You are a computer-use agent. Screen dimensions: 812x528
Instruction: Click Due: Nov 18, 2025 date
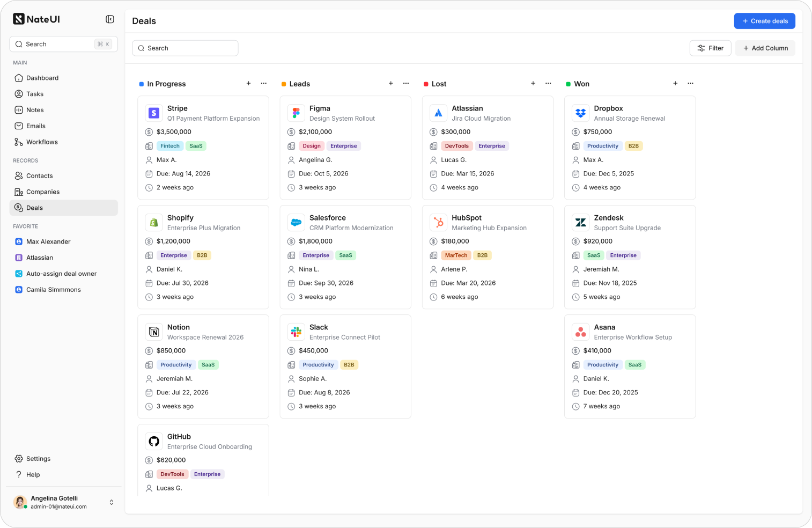610,283
